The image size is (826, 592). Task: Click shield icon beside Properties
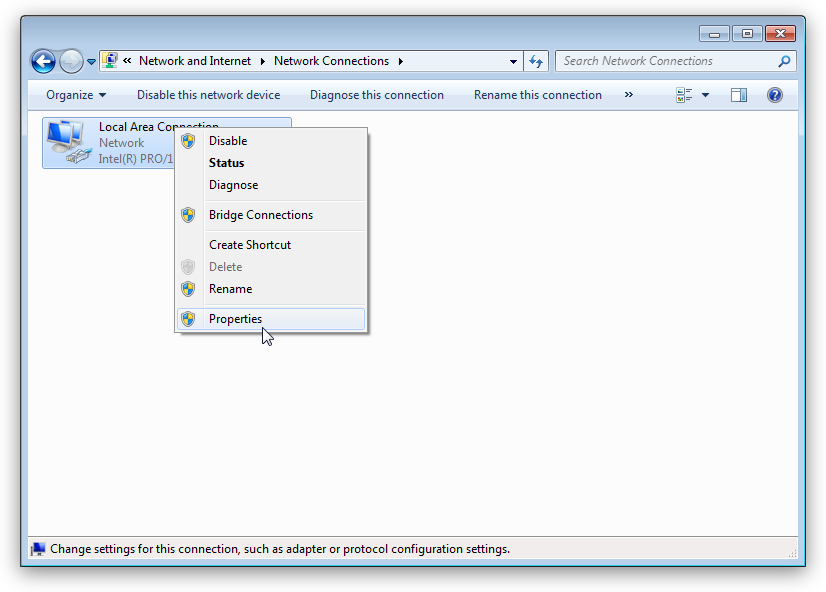pyautogui.click(x=188, y=319)
